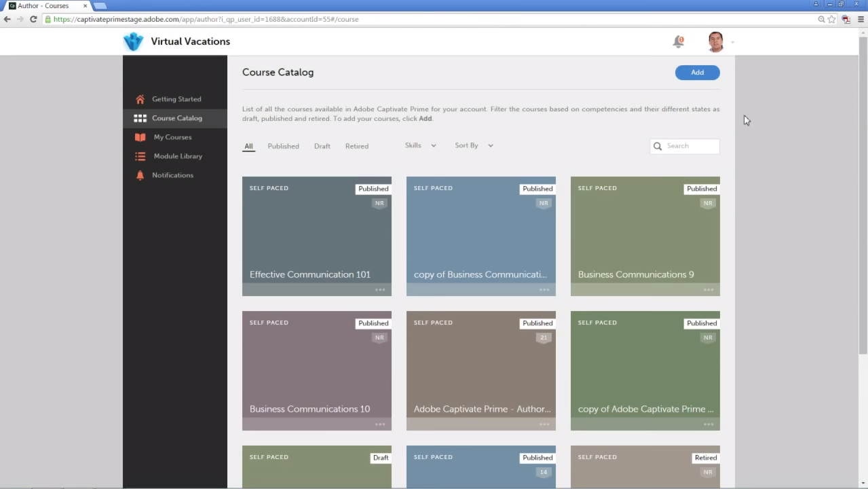Open options menu on Effective Communication 101
The height and width of the screenshot is (489, 868).
coord(380,290)
